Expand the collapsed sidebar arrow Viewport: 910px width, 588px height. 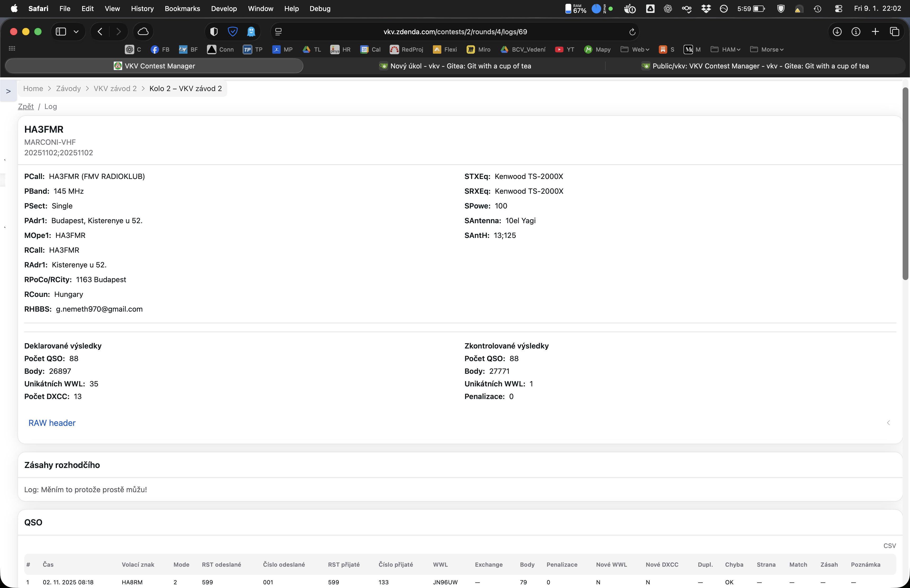[8, 91]
